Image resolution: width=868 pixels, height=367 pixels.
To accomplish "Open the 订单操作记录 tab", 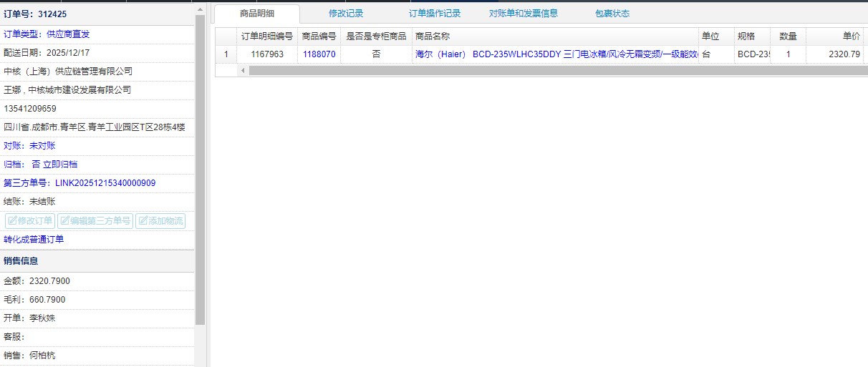I will [435, 14].
